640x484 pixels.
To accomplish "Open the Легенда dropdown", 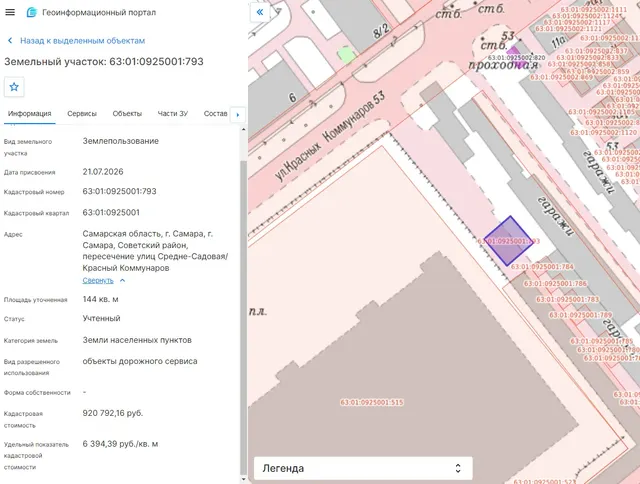I will pyautogui.click(x=363, y=468).
